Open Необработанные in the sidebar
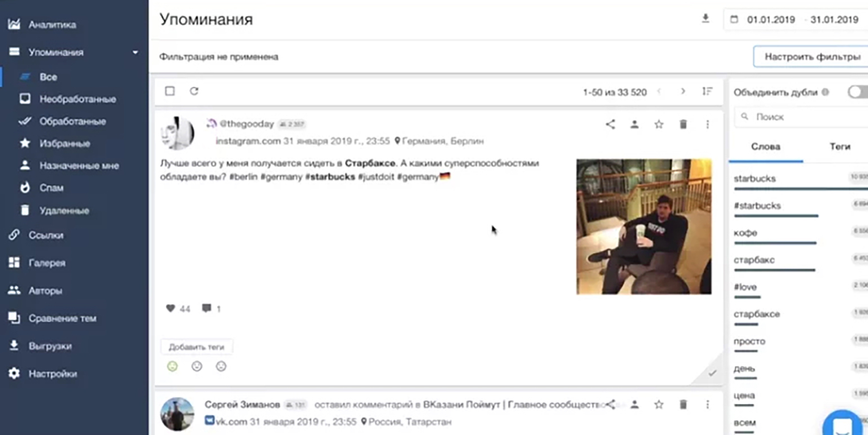The width and height of the screenshot is (868, 435). point(78,99)
